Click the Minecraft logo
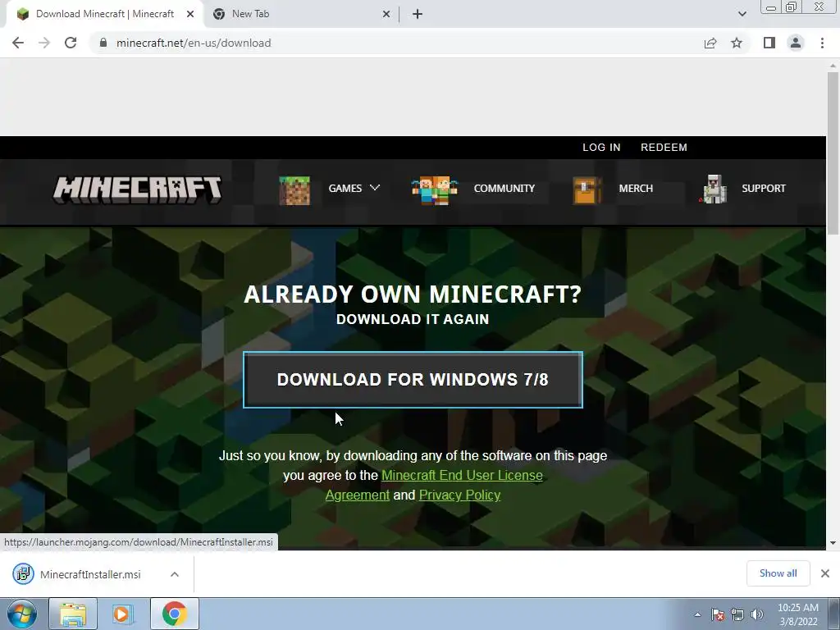The image size is (840, 630). (137, 189)
